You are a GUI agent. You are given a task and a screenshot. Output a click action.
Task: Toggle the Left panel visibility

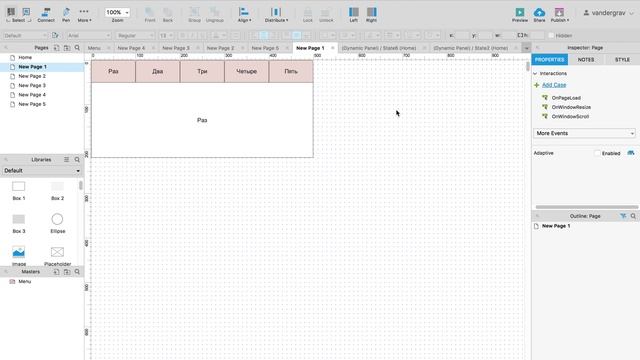pyautogui.click(x=353, y=15)
